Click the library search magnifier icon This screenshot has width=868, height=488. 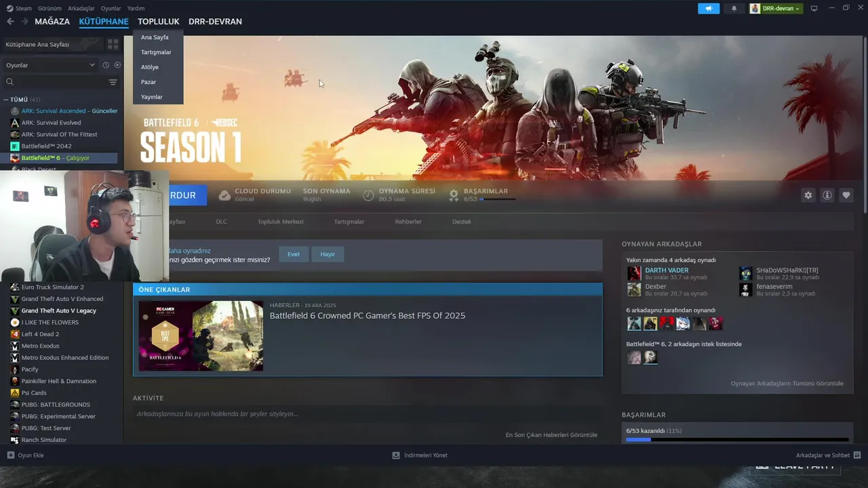(x=9, y=82)
